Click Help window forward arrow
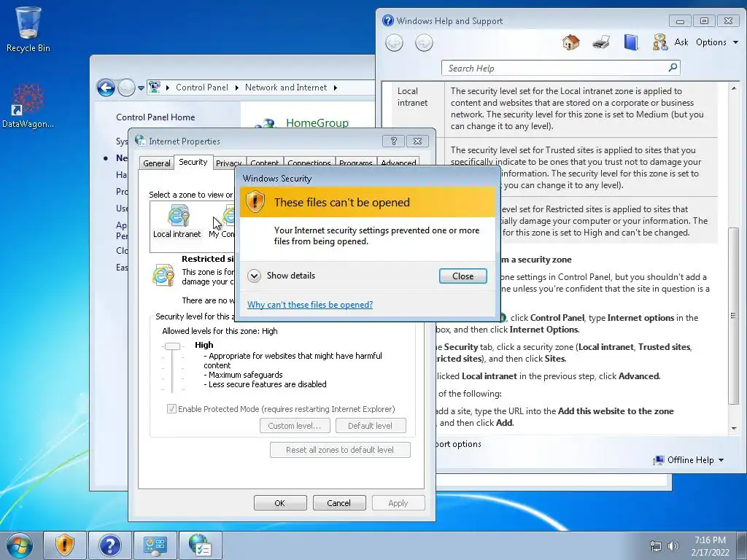Viewport: 747px width, 560px height. click(x=424, y=43)
